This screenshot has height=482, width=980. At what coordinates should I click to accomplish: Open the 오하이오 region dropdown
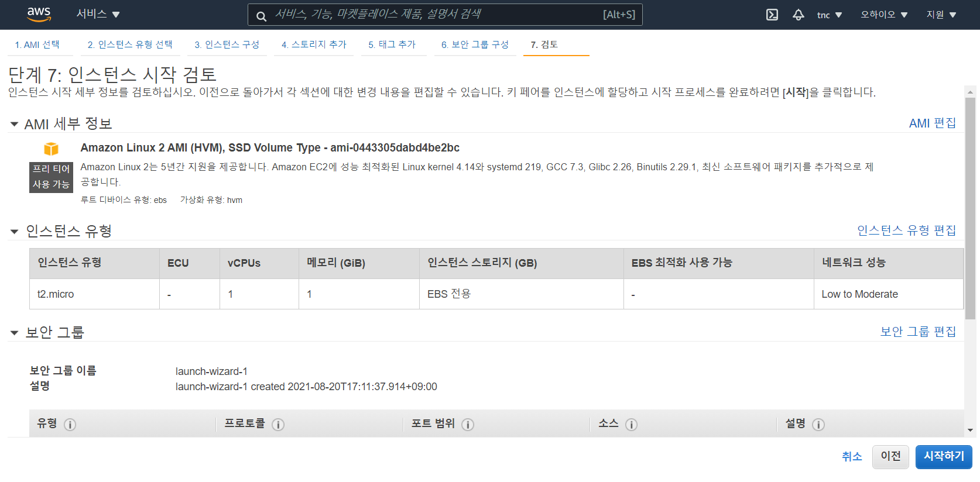[x=883, y=15]
